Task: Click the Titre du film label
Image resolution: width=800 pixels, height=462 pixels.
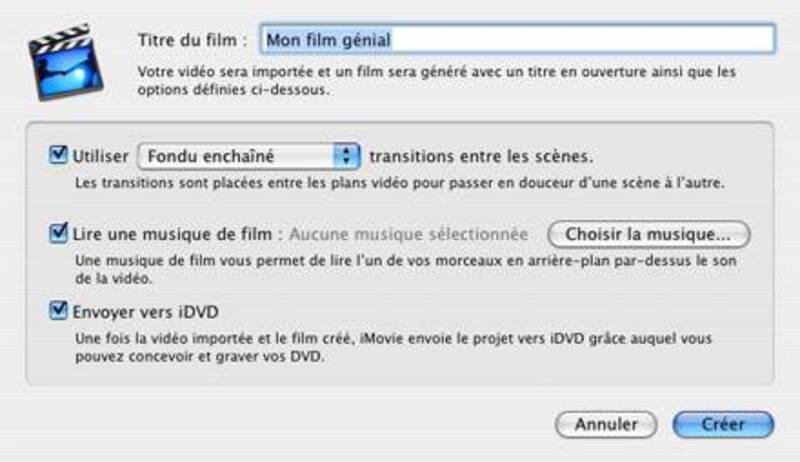Action: pos(192,40)
